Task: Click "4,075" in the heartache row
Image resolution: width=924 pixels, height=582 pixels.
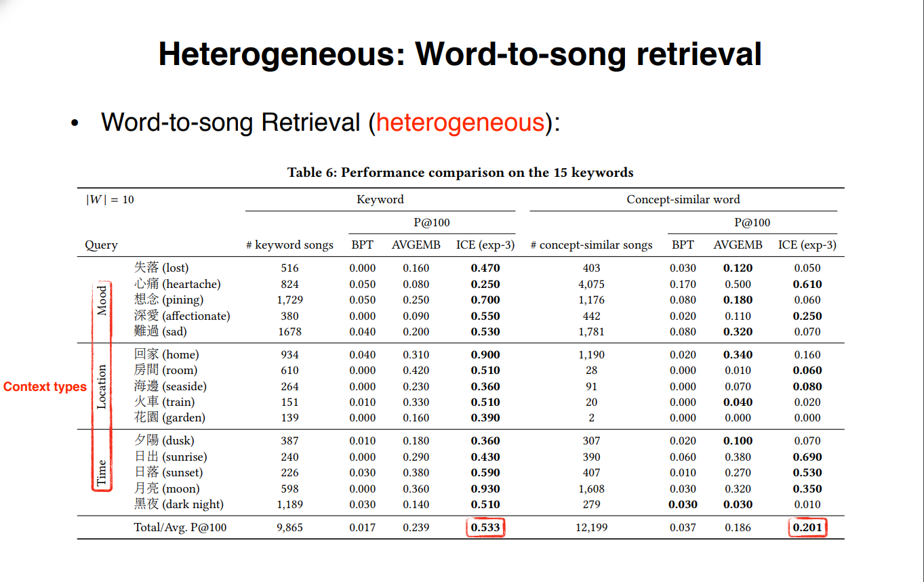Action: [x=591, y=284]
